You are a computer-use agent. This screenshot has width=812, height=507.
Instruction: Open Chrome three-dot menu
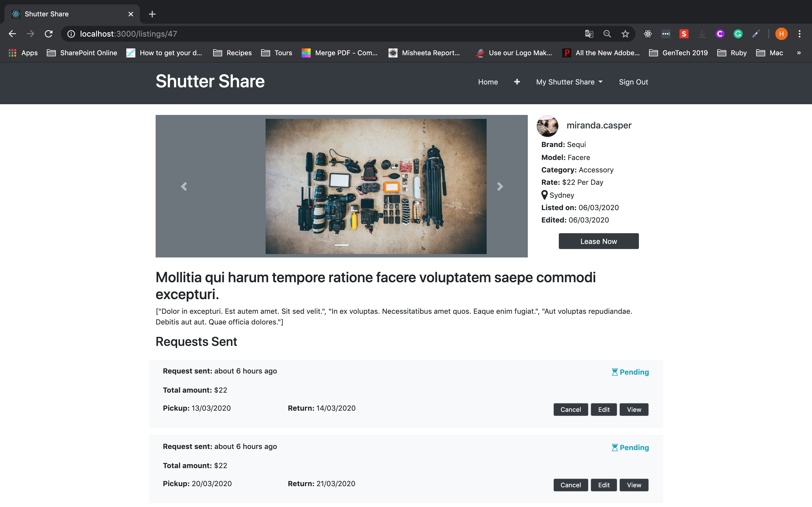coord(800,34)
